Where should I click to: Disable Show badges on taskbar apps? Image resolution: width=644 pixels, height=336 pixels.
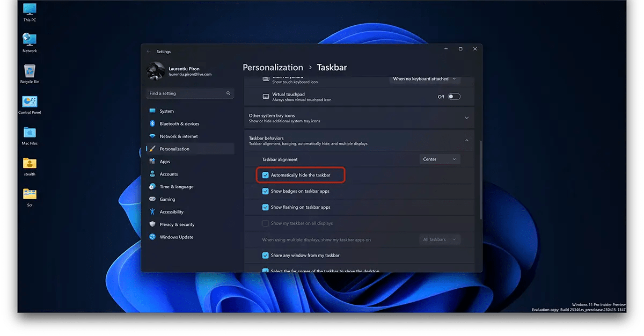tap(265, 191)
